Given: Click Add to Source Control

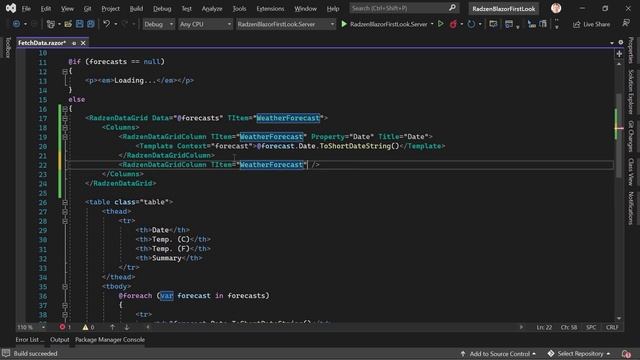Looking at the screenshot, I should pyautogui.click(x=498, y=353).
